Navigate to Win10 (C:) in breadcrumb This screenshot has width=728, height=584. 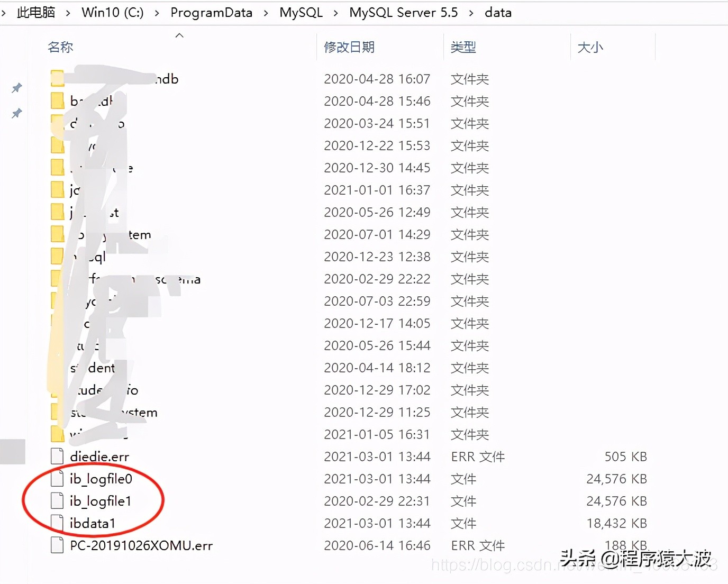[112, 12]
